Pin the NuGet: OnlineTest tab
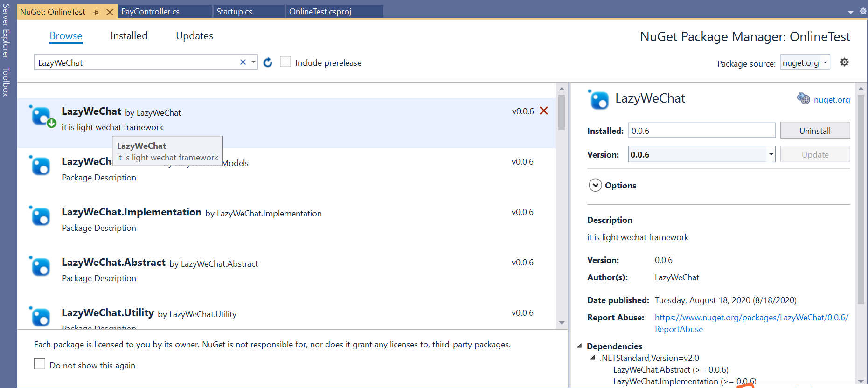 coord(96,13)
